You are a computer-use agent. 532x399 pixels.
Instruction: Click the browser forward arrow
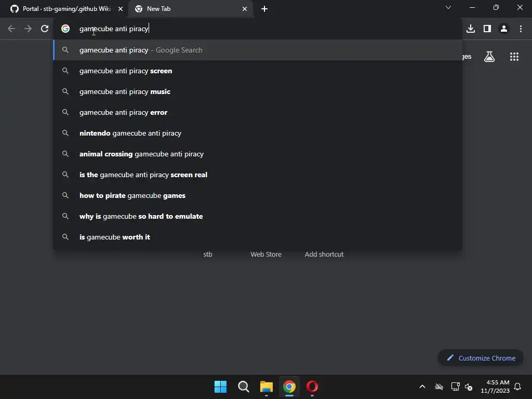28,29
